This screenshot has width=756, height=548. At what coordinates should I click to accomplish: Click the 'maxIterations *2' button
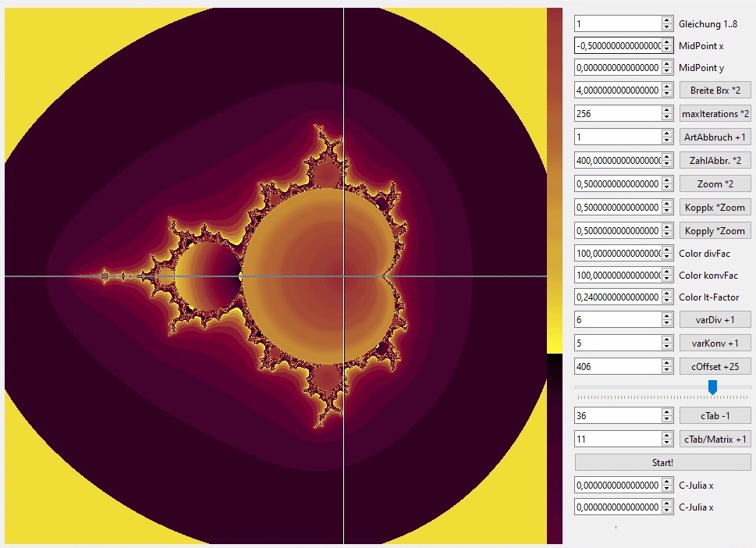(715, 114)
